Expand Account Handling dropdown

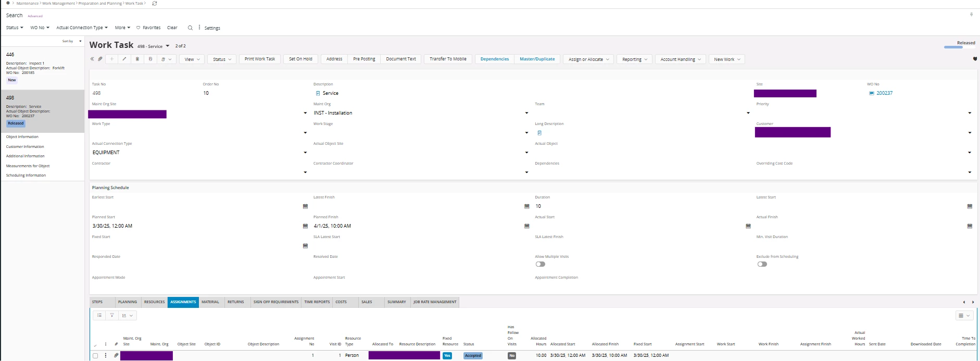tap(681, 59)
